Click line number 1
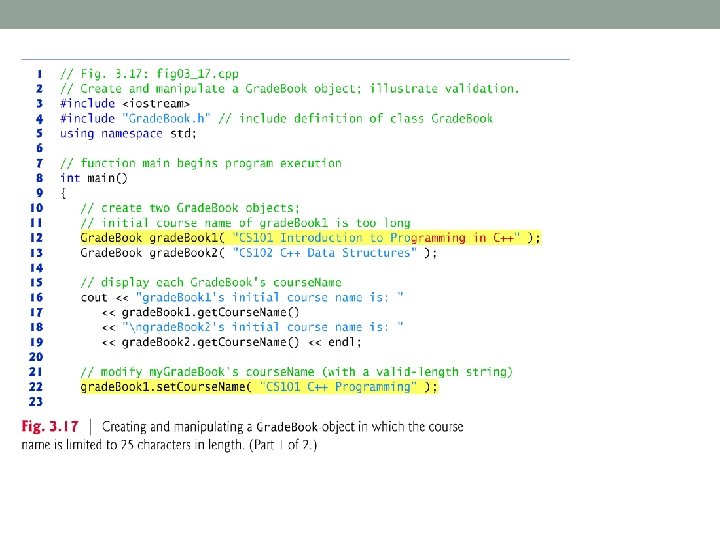This screenshot has height=540, width=720. click(40, 74)
